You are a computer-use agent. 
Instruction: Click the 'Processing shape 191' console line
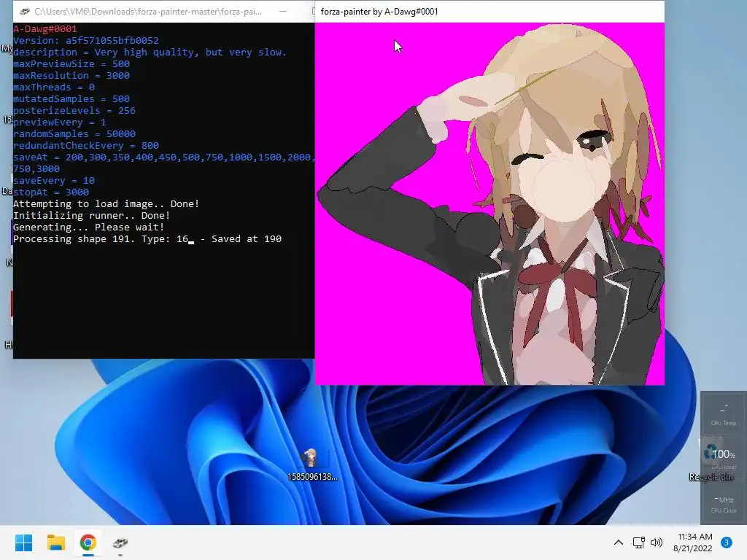(x=147, y=239)
